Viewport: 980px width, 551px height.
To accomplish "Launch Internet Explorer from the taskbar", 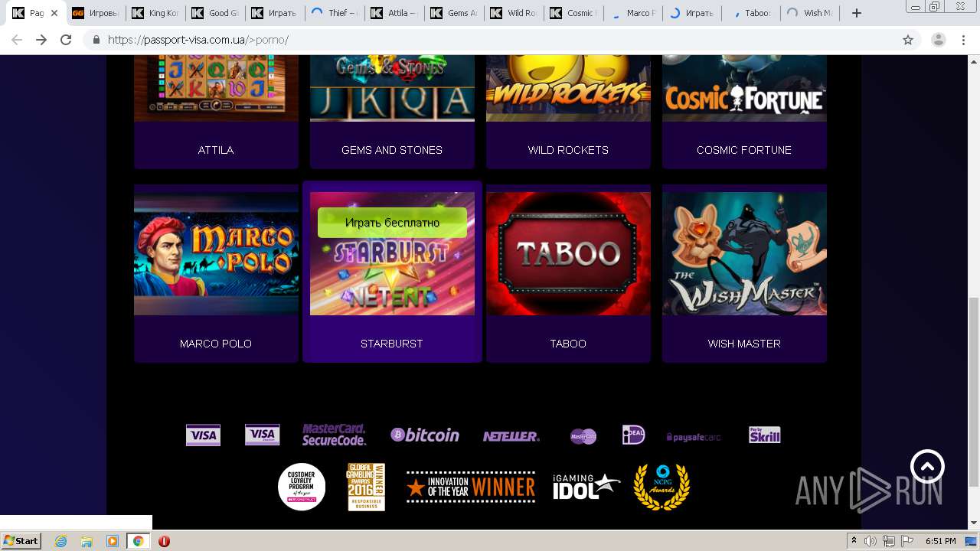I will (x=60, y=541).
